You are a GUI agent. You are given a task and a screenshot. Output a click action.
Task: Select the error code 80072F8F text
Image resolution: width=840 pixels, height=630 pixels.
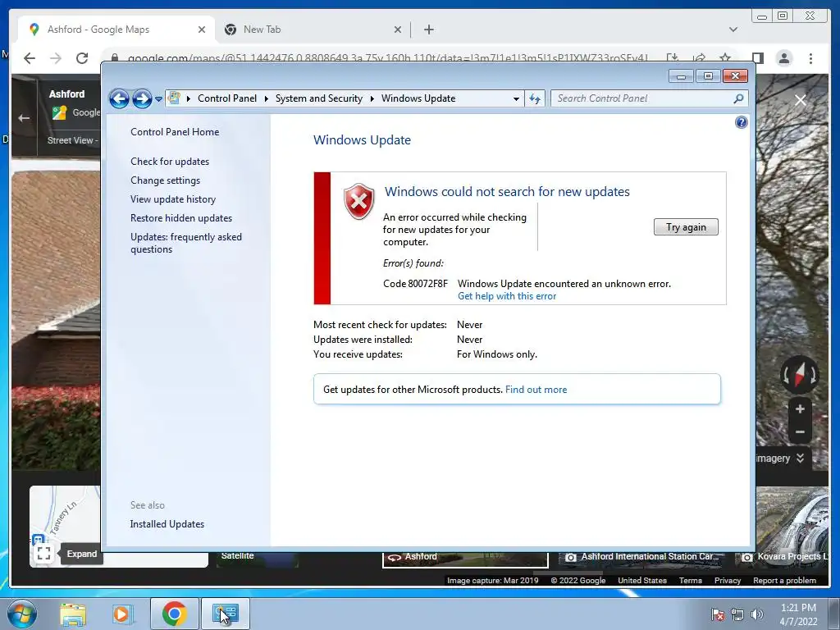(415, 284)
